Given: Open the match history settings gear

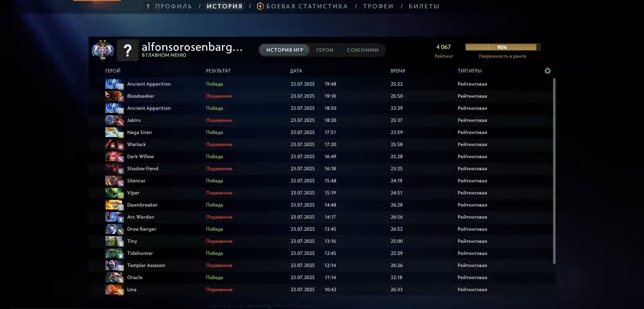Looking at the screenshot, I should pyautogui.click(x=547, y=71).
